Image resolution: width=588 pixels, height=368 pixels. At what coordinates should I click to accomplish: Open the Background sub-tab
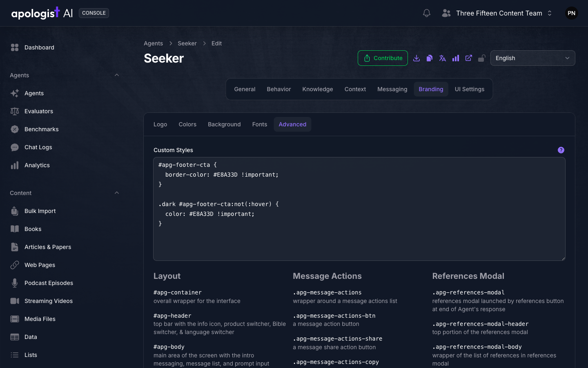click(224, 124)
